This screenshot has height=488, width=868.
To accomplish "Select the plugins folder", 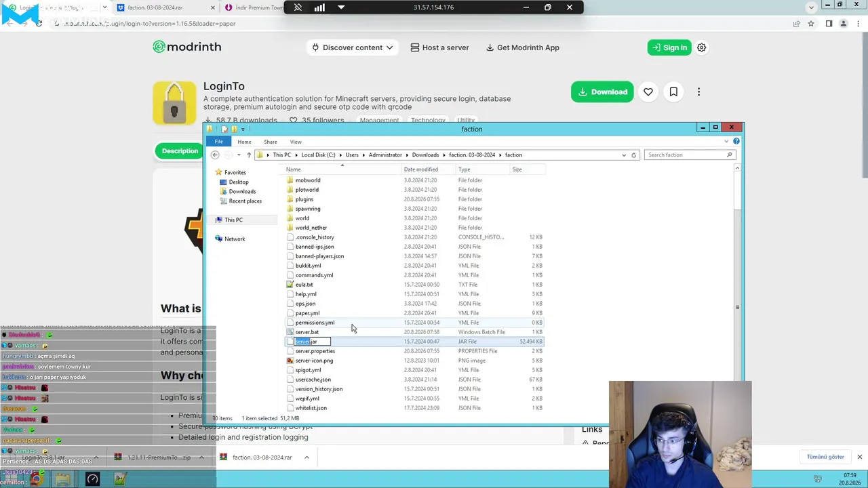I will tap(304, 199).
